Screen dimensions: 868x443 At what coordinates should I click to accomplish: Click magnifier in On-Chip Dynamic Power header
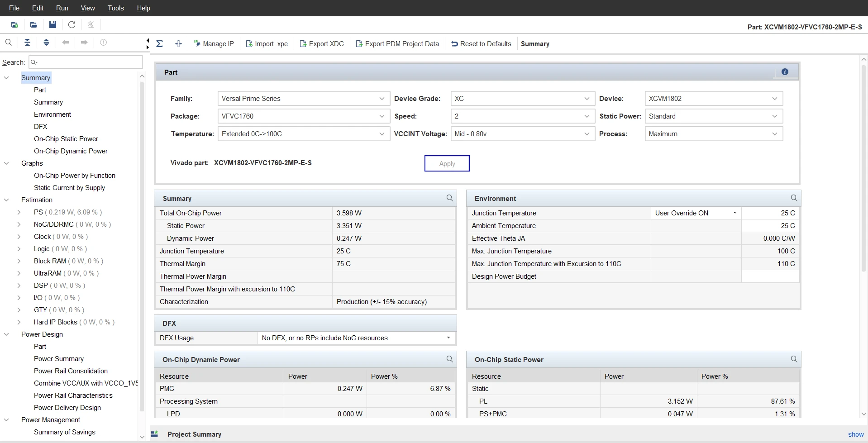pyautogui.click(x=449, y=359)
